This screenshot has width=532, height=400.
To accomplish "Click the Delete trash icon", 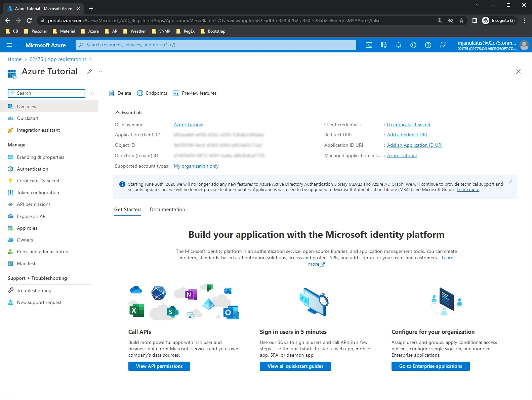I will 112,93.
